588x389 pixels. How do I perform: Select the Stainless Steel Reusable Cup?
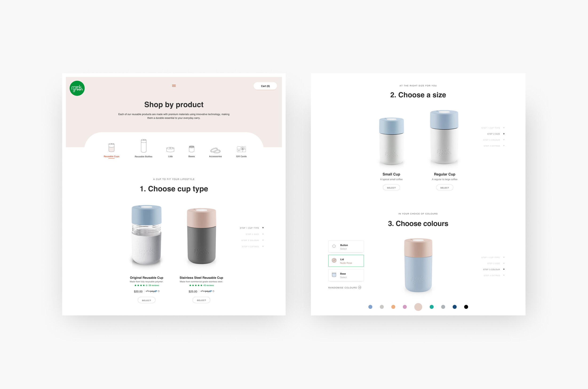tap(202, 300)
